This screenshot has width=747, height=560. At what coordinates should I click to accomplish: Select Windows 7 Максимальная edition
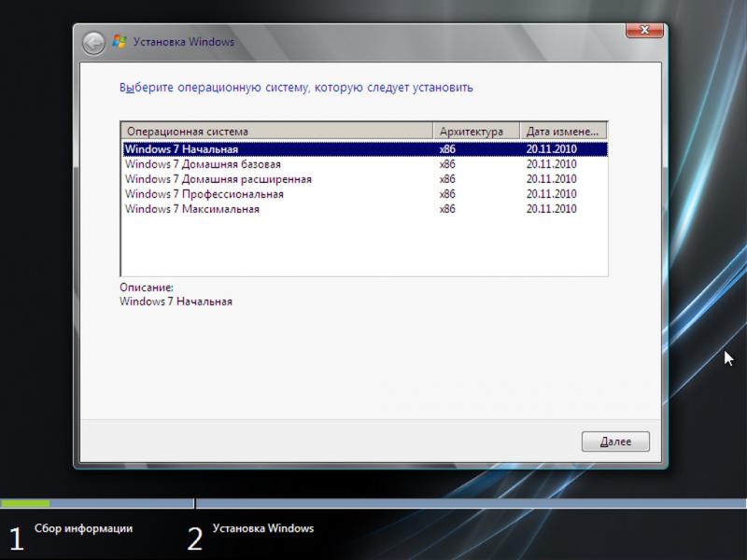click(191, 209)
